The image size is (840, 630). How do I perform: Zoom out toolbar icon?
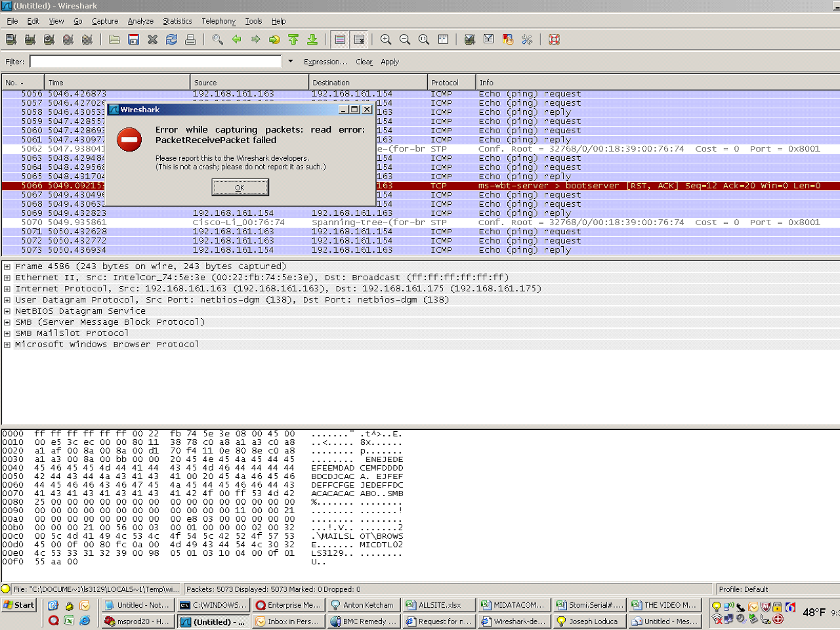pyautogui.click(x=405, y=39)
